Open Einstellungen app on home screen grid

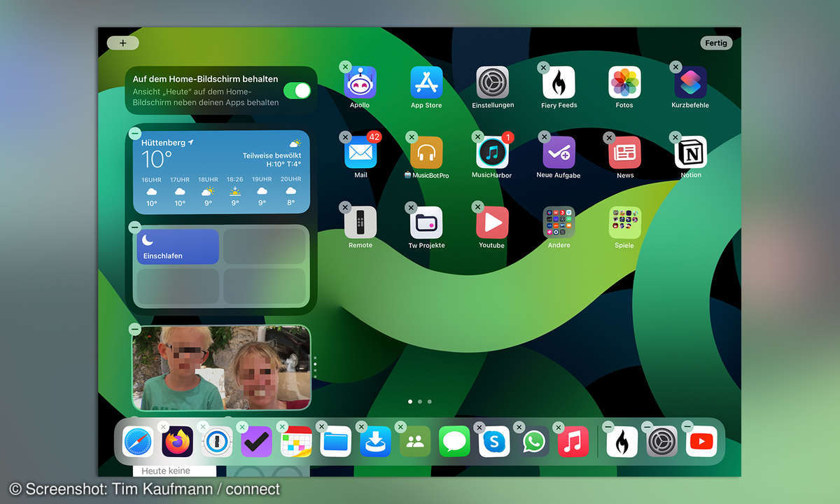pyautogui.click(x=492, y=83)
